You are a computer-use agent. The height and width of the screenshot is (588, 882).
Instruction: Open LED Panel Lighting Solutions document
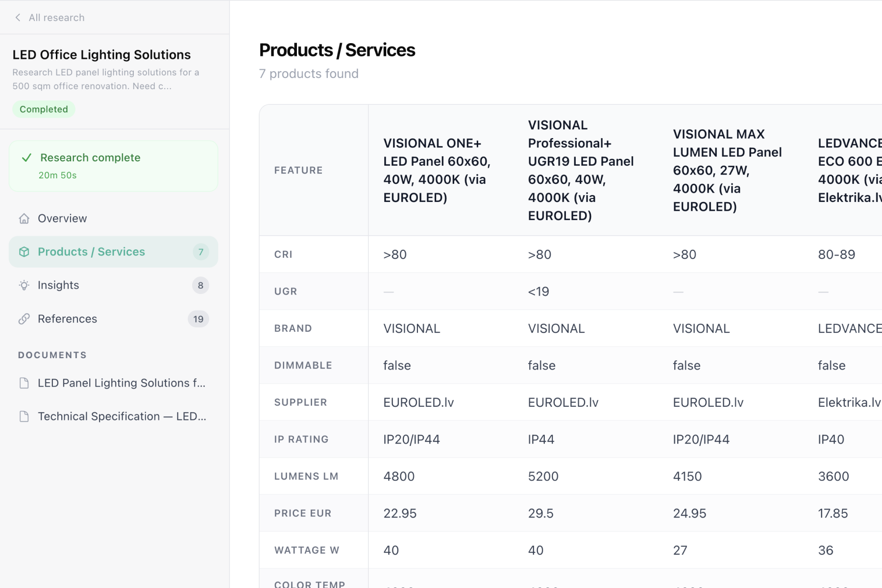pos(121,383)
